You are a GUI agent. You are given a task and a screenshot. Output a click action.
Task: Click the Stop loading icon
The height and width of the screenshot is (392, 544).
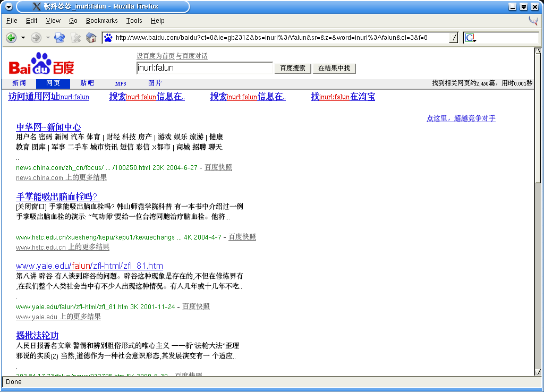click(75, 38)
